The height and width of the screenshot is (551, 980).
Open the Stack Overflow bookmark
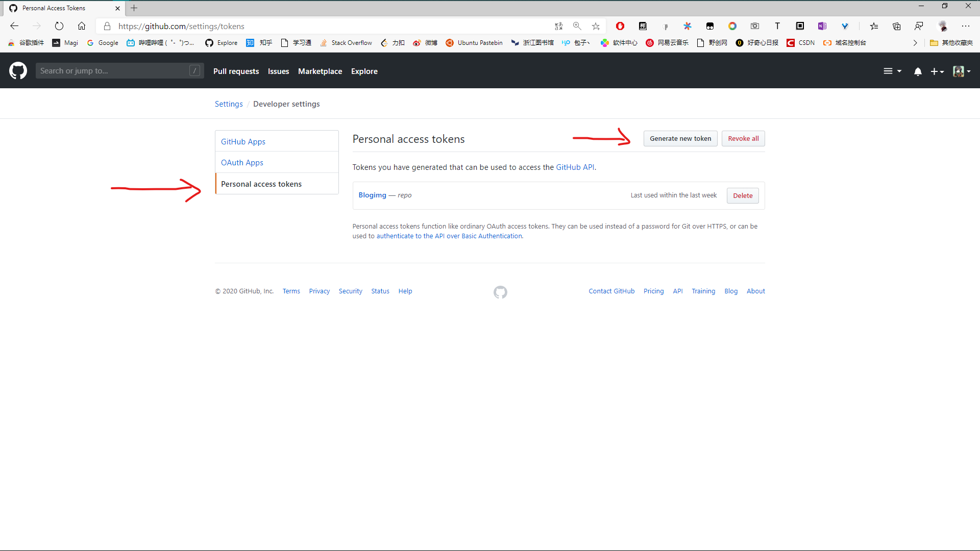[x=346, y=43]
